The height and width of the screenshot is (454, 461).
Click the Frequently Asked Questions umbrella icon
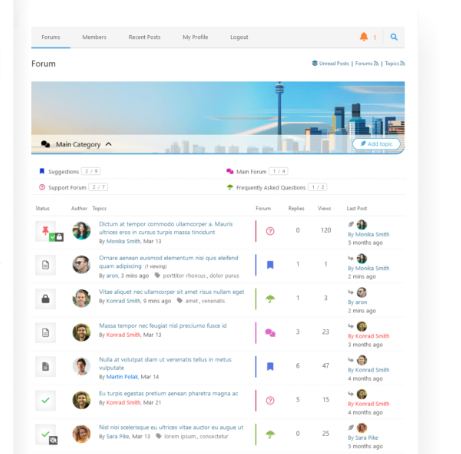click(230, 187)
